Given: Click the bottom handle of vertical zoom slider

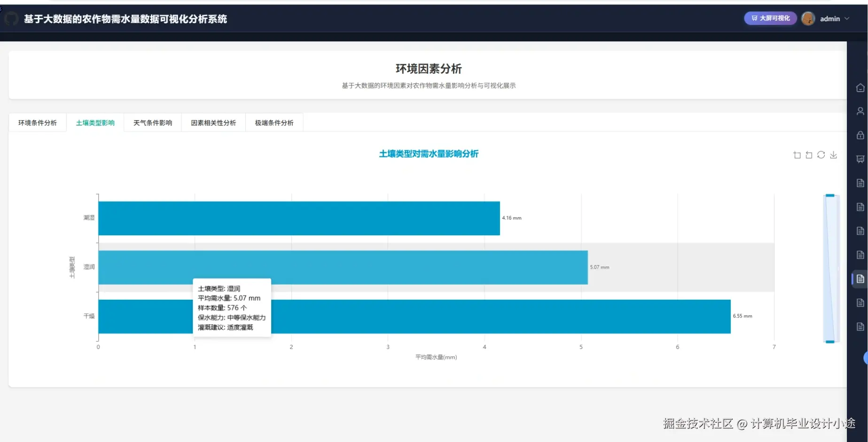Looking at the screenshot, I should click(x=830, y=342).
